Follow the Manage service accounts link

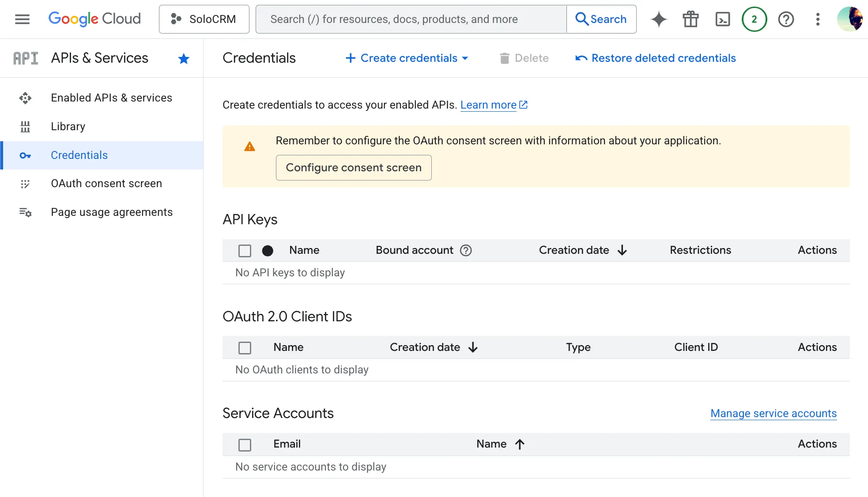coord(773,413)
